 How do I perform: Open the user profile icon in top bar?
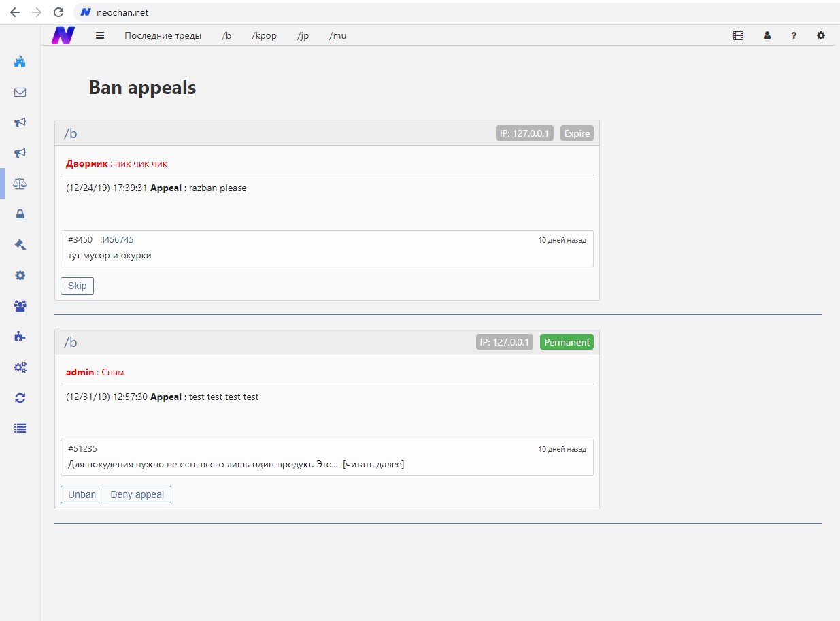[767, 36]
